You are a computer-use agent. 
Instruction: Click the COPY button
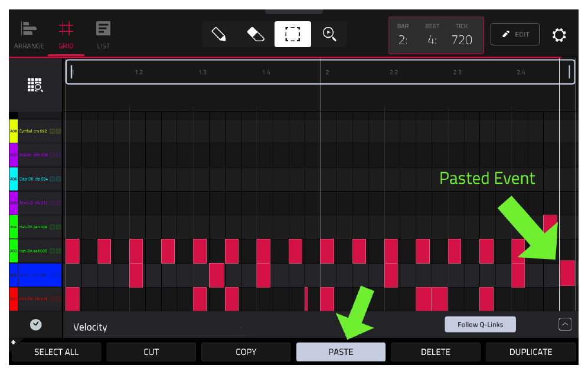(246, 352)
